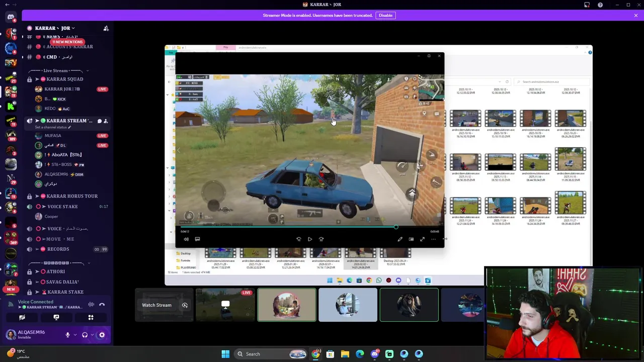
Task: Open noise suppression waveform icon
Action: [x=91, y=304]
